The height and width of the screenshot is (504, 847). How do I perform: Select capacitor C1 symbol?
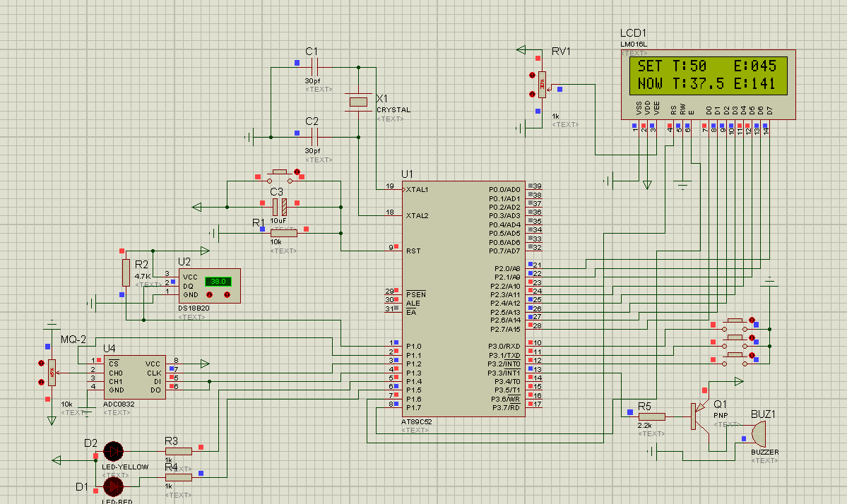[x=315, y=68]
